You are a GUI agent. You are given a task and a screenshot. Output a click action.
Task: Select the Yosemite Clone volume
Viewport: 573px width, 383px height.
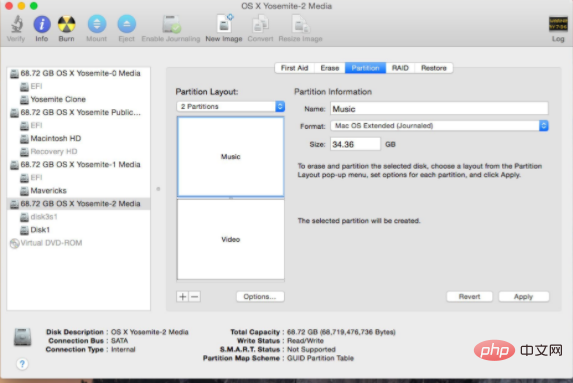click(78, 99)
